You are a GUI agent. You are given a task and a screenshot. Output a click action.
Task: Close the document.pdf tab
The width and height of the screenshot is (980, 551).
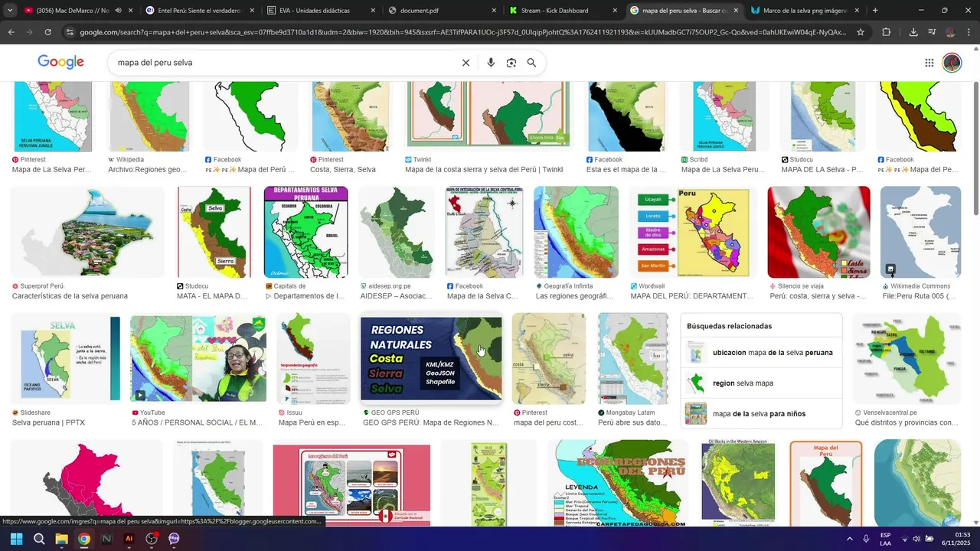pyautogui.click(x=495, y=11)
